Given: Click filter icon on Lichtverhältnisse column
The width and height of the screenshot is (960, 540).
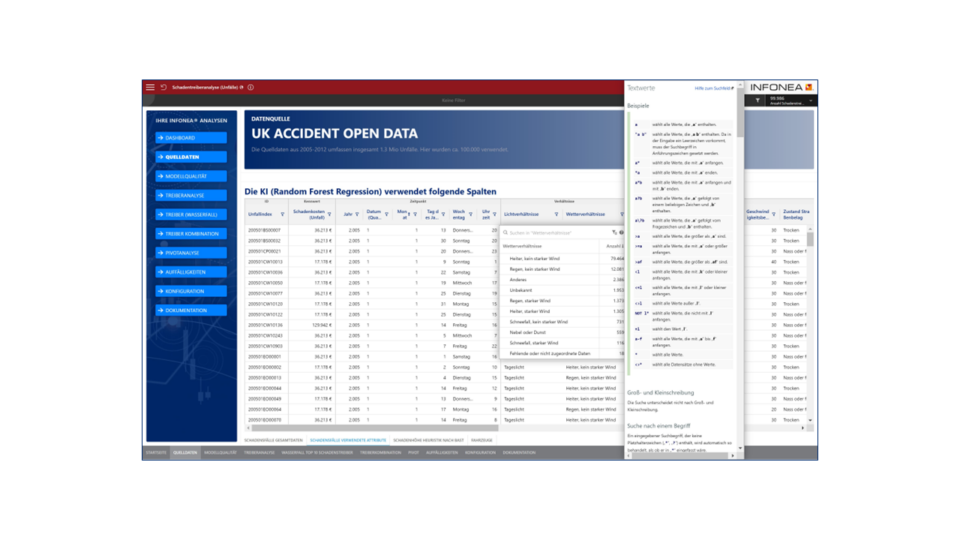Looking at the screenshot, I should point(556,214).
